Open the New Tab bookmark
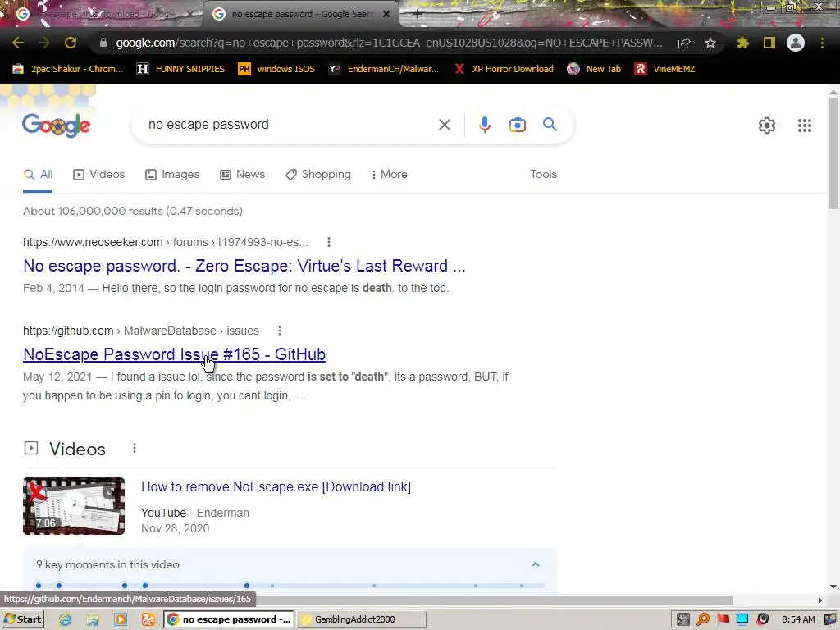This screenshot has height=630, width=840. [x=594, y=69]
